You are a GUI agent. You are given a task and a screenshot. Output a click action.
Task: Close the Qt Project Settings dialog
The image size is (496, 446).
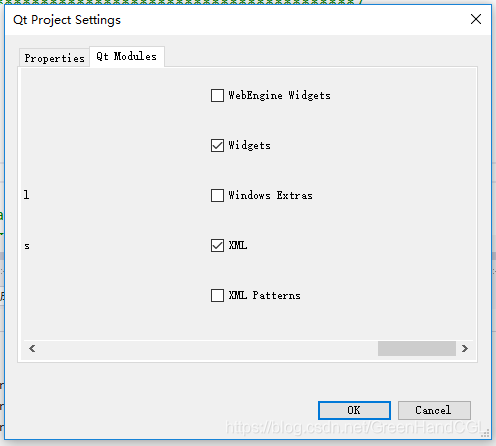(476, 19)
